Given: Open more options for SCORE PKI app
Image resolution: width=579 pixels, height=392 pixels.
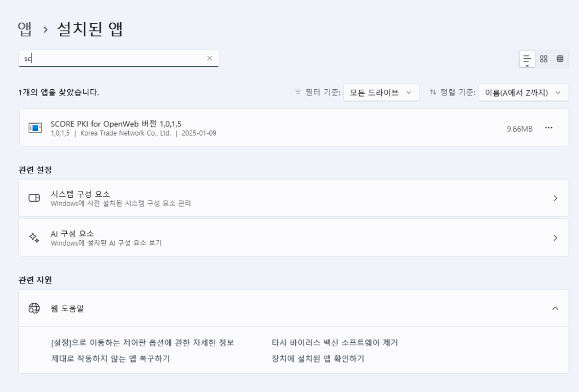Looking at the screenshot, I should coord(548,128).
